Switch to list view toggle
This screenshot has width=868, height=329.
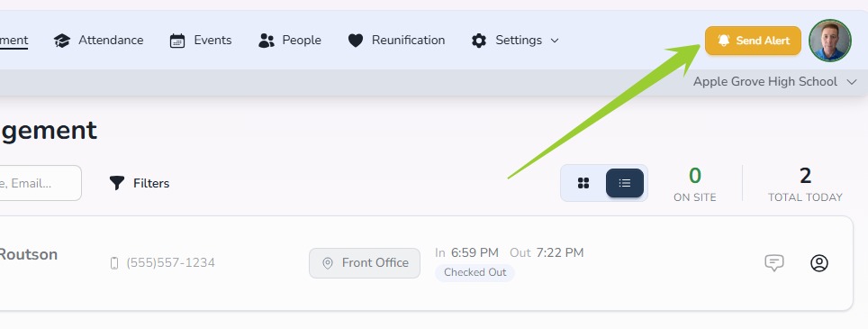click(624, 183)
